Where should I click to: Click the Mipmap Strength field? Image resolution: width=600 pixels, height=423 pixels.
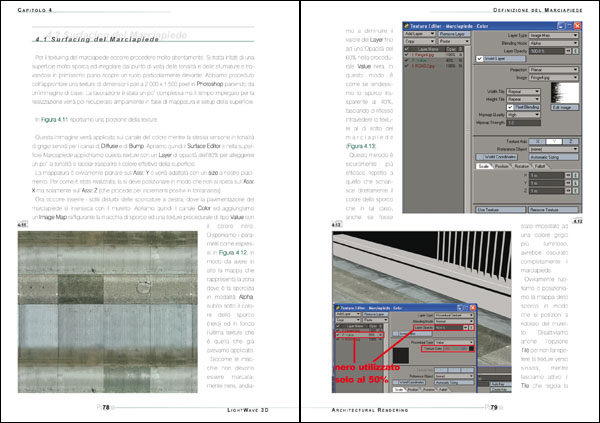click(523, 123)
